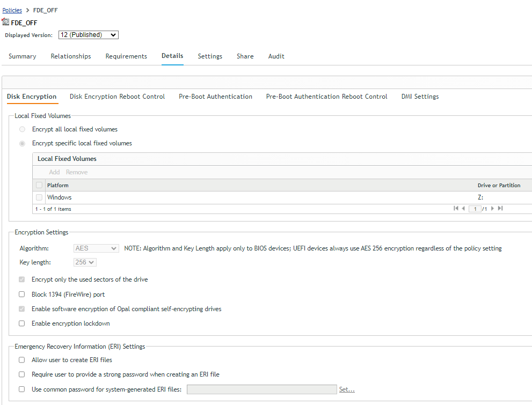Click the Policies breadcrumb link
This screenshot has height=405, width=532.
[12, 10]
